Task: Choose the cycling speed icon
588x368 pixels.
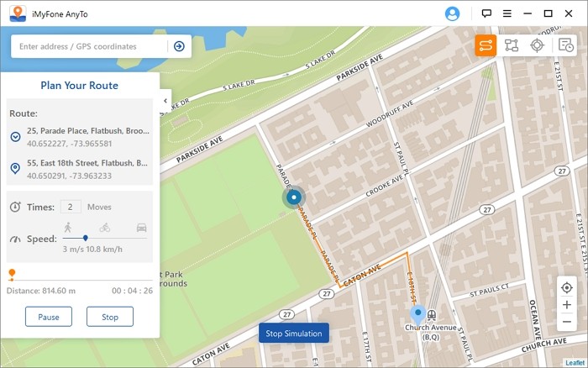Action: coord(104,227)
